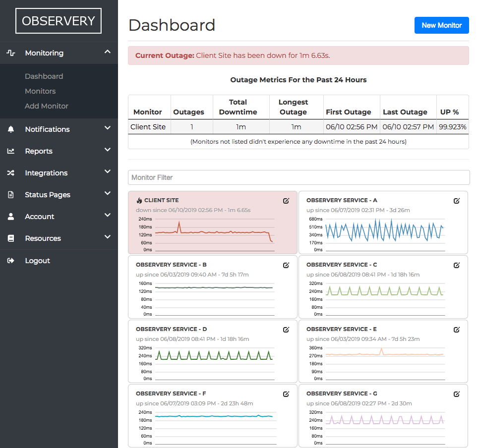This screenshot has width=479, height=448.
Task: Select Account in sidebar
Action: pos(40,217)
